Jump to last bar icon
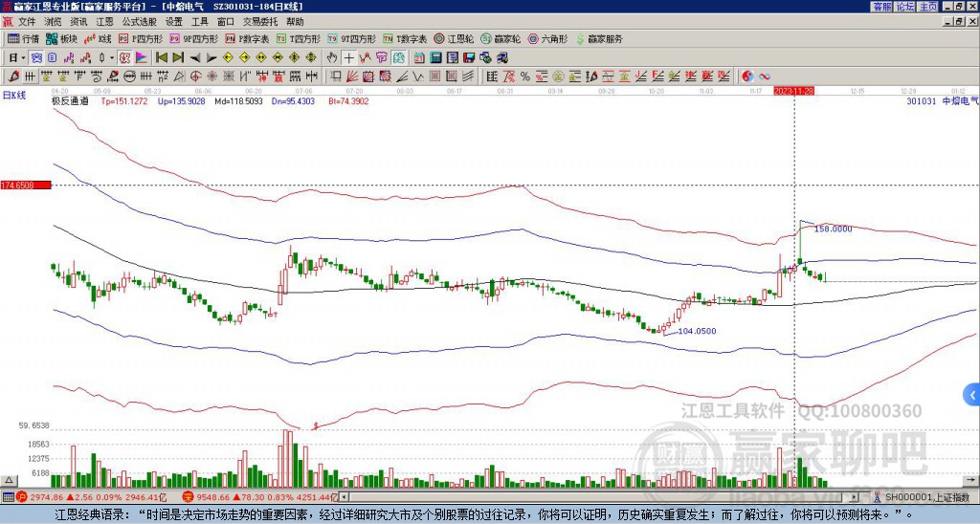980x524 pixels. point(178,58)
